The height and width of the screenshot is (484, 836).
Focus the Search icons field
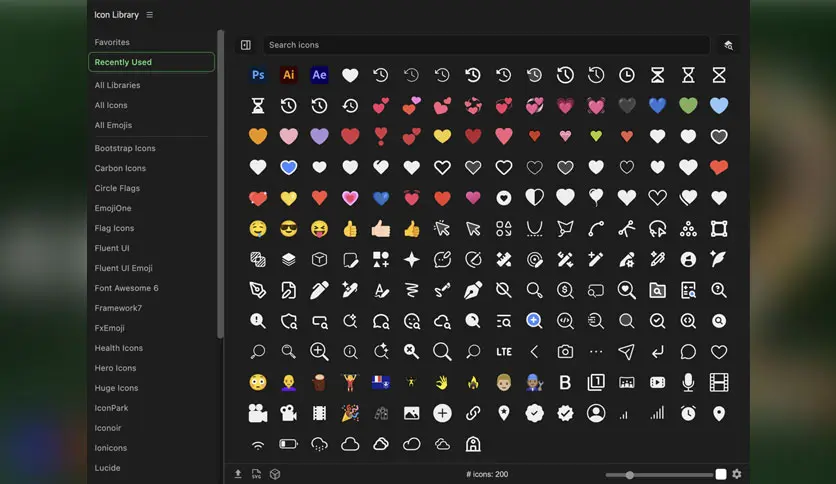[x=486, y=45]
